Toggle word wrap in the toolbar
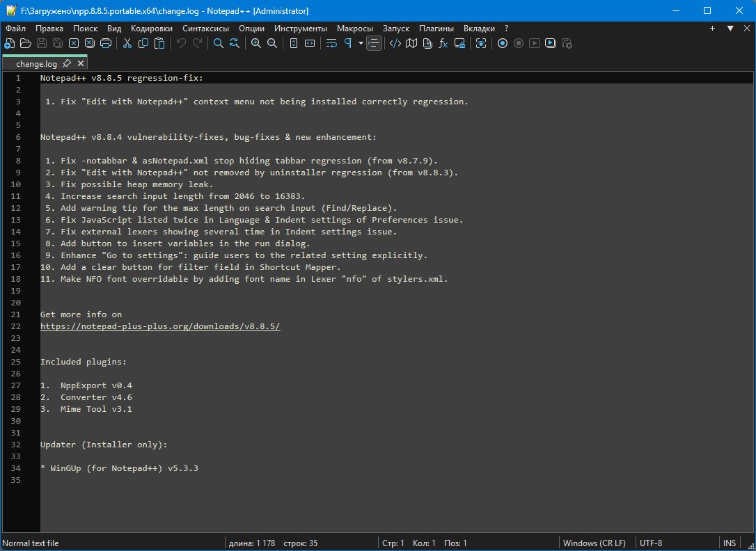 pos(331,43)
